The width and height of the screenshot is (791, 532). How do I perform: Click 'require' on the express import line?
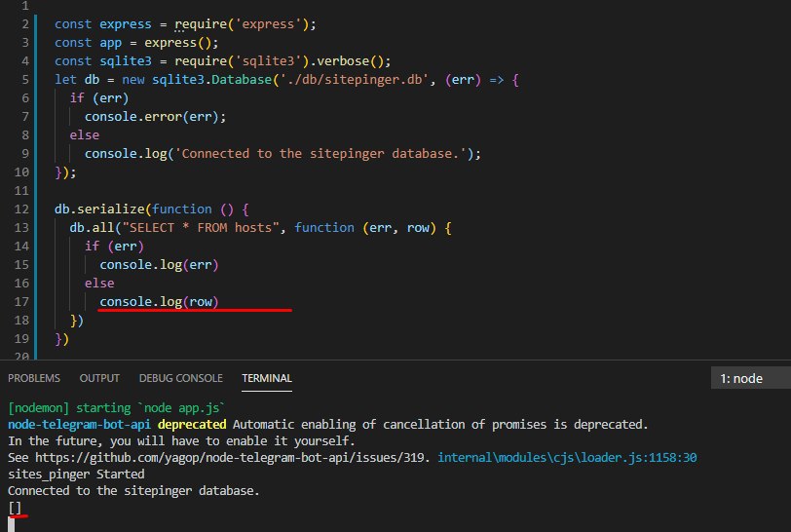(201, 24)
